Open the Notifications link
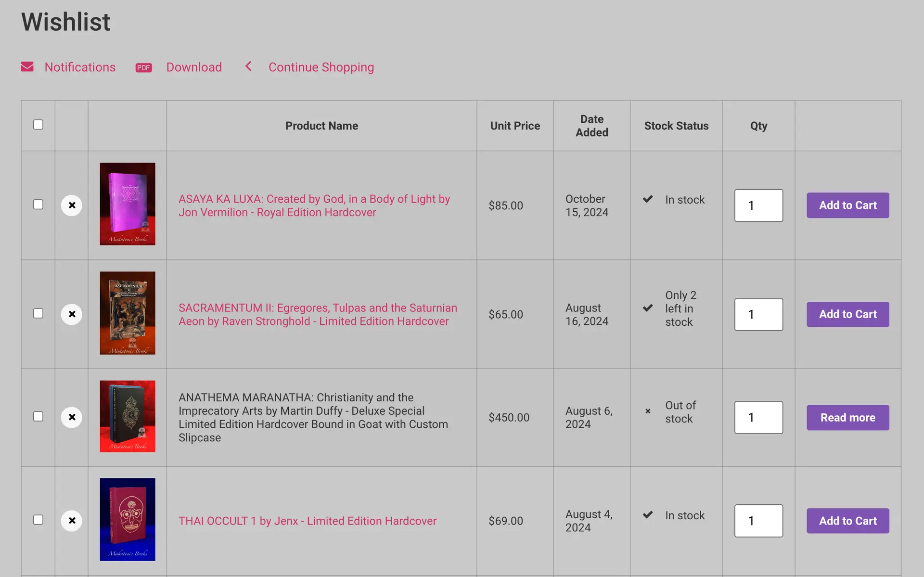 tap(80, 67)
